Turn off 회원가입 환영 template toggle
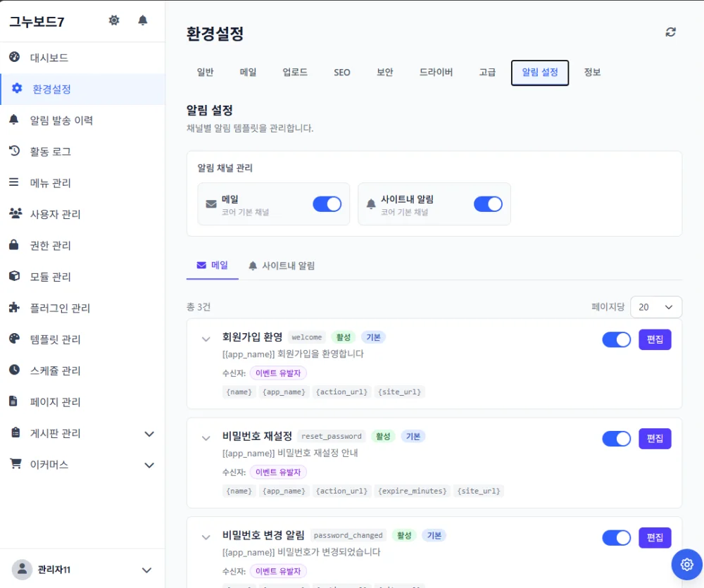 pyautogui.click(x=617, y=339)
